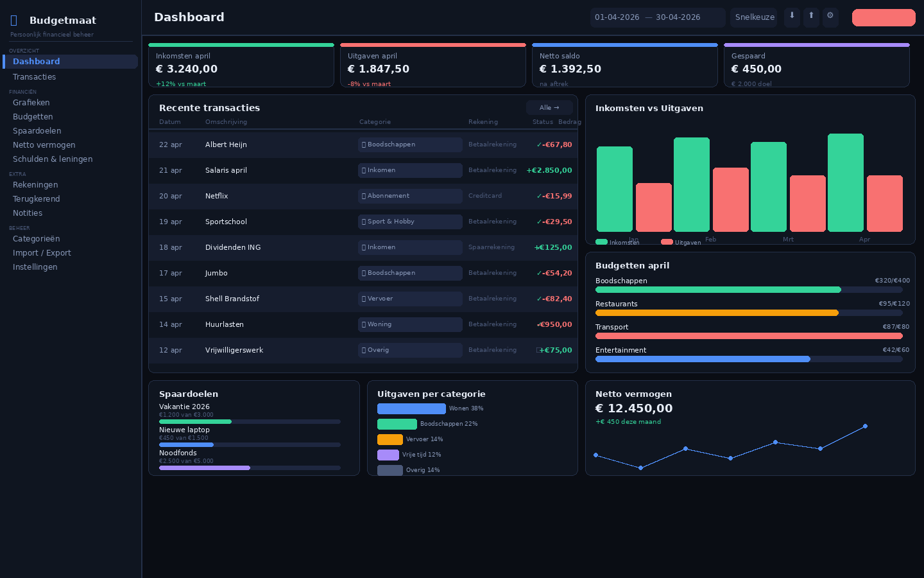Click the green Inkomsten legend marker
The image size is (924, 578).
pos(601,242)
